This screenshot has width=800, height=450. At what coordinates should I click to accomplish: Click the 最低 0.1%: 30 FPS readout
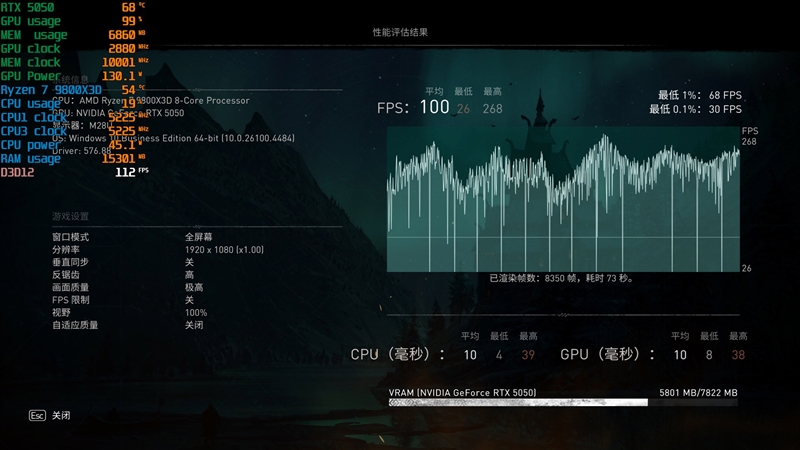point(695,109)
